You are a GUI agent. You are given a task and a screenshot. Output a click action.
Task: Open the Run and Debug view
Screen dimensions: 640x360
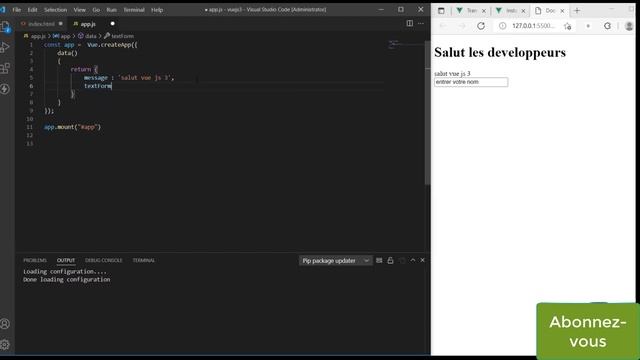(x=5, y=47)
